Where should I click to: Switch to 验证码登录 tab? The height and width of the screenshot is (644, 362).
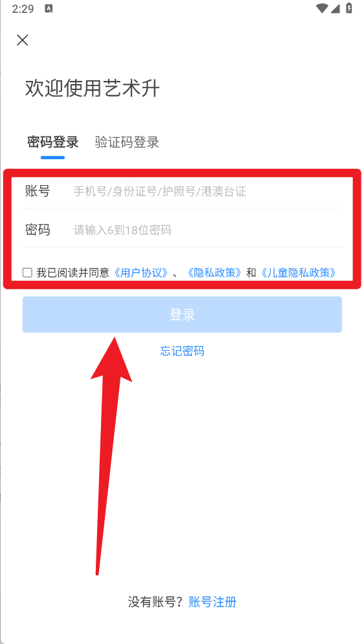coord(127,142)
